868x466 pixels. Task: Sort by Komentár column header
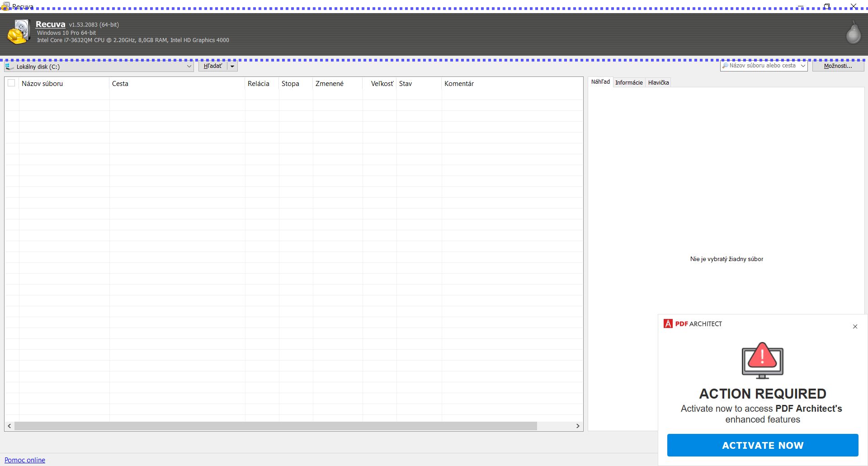coord(512,83)
